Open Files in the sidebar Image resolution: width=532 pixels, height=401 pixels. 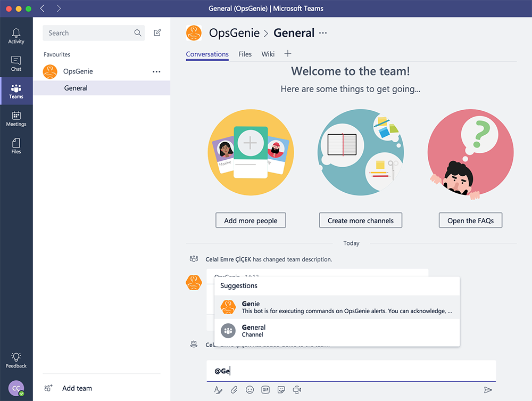(16, 146)
